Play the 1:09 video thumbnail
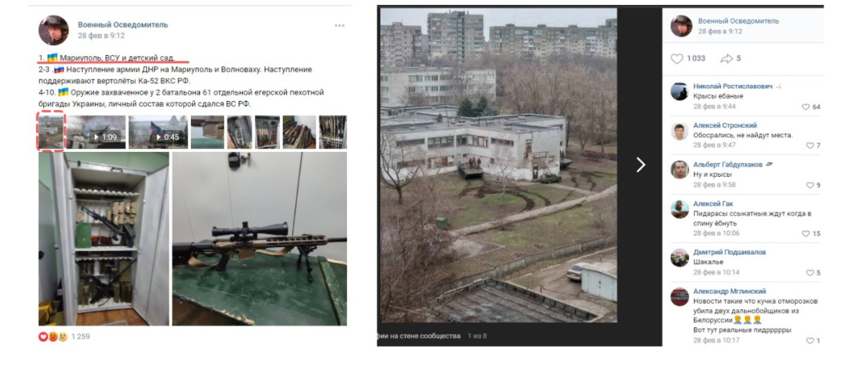The image size is (868, 365). pos(97,132)
